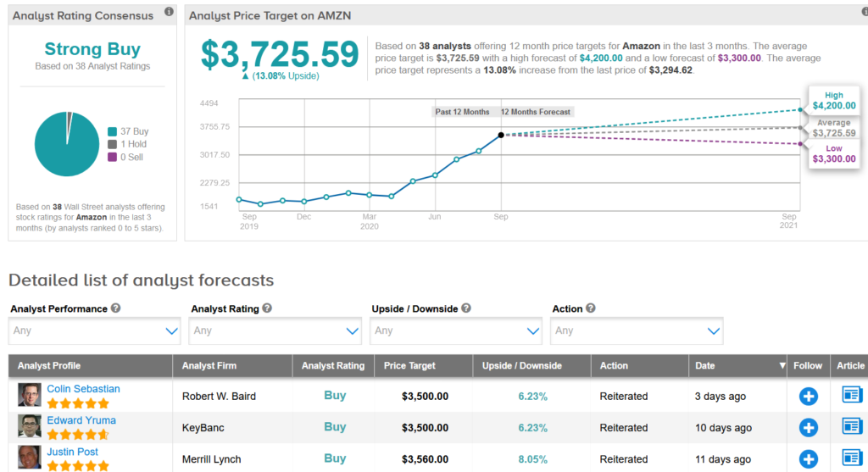The height and width of the screenshot is (472, 868).
Task: Open Edward Yruma's analyst profile link
Action: coord(81,420)
